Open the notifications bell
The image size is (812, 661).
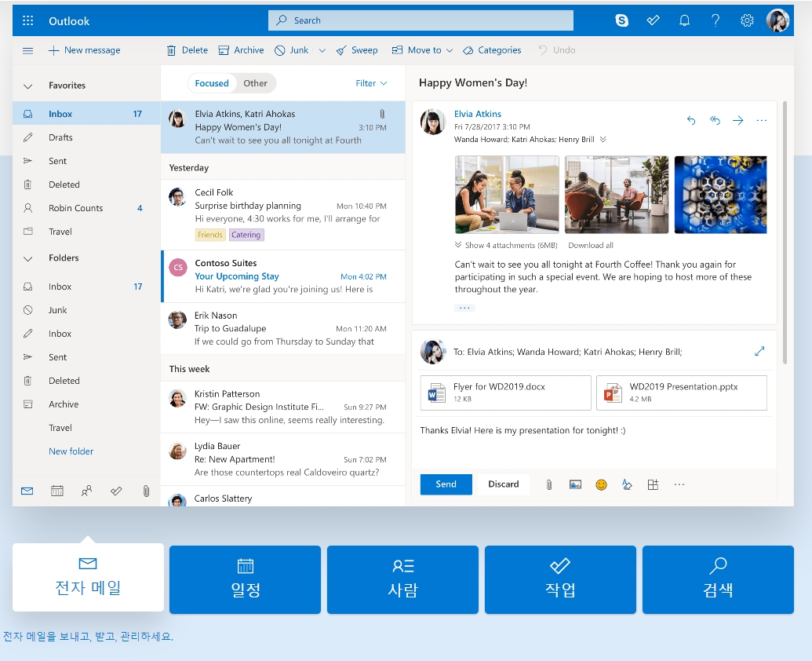pos(684,20)
